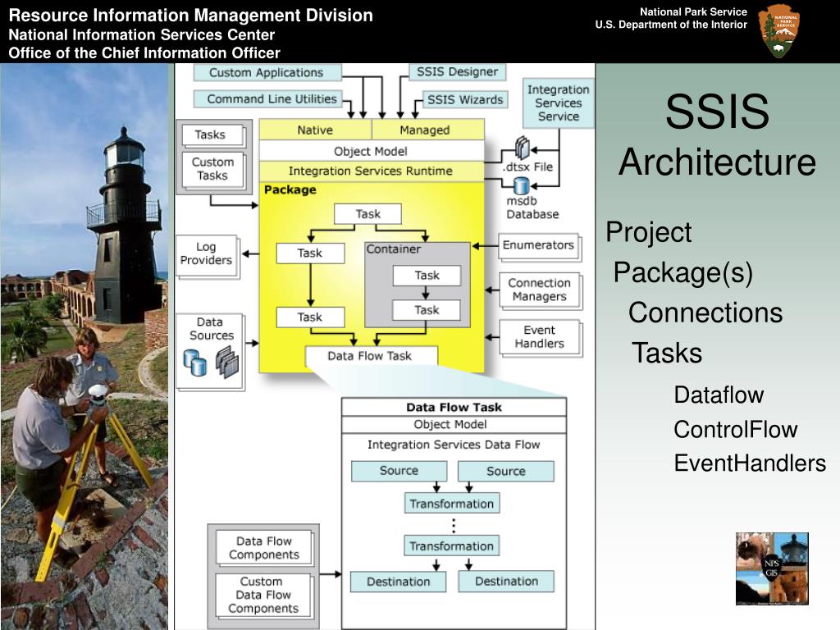Click the "Integration Services Service" box
The height and width of the screenshot is (630, 840).
pyautogui.click(x=558, y=103)
